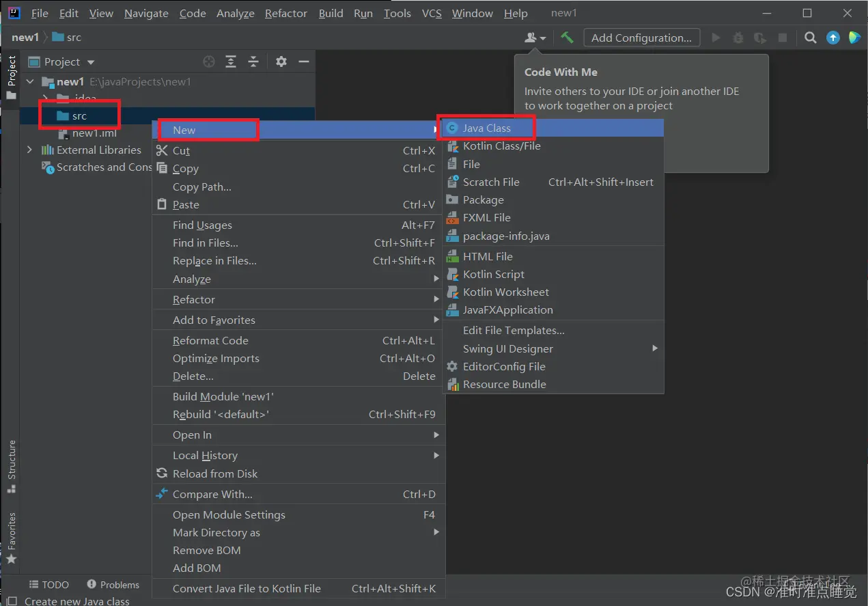Click the Resource Bundle icon
The height and width of the screenshot is (606, 868).
click(452, 385)
